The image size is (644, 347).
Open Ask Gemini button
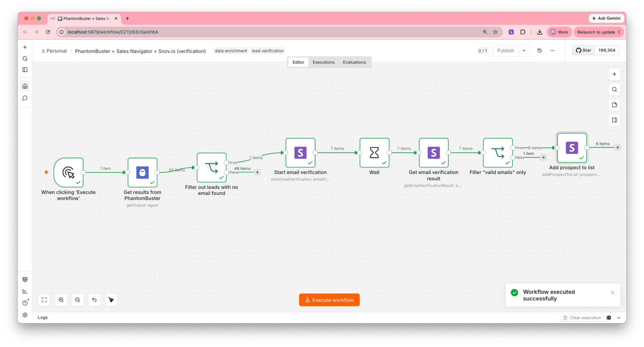tap(606, 18)
